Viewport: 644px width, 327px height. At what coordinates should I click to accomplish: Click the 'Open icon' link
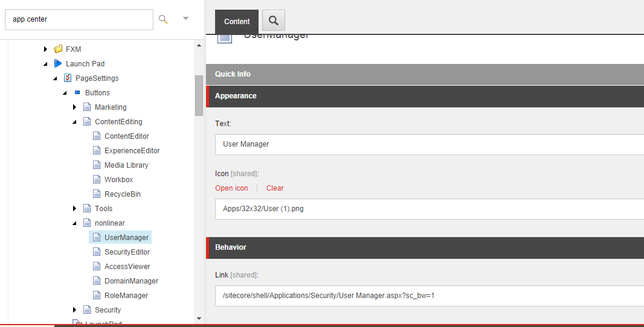click(231, 188)
